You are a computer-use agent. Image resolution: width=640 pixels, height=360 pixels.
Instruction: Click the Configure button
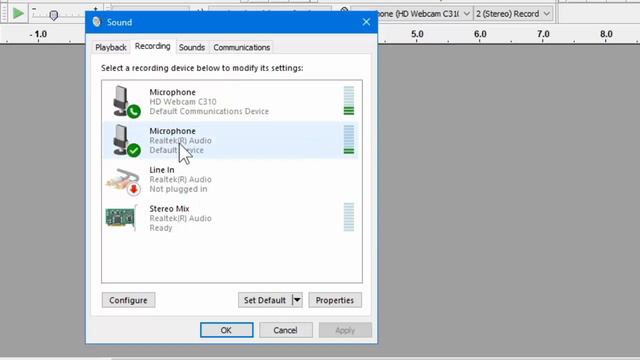click(128, 300)
